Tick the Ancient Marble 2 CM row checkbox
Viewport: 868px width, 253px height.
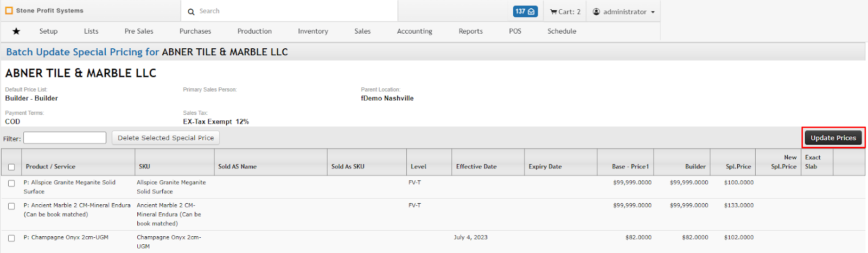point(11,206)
